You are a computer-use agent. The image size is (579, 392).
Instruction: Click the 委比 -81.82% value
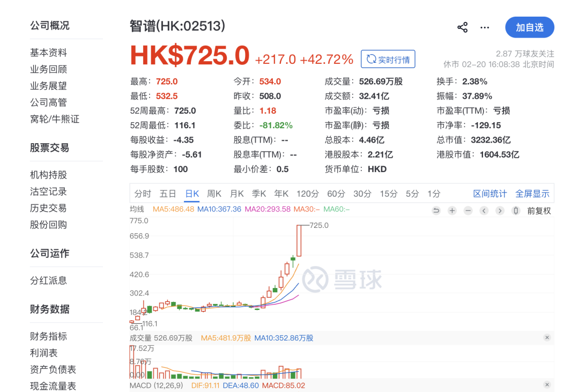276,125
